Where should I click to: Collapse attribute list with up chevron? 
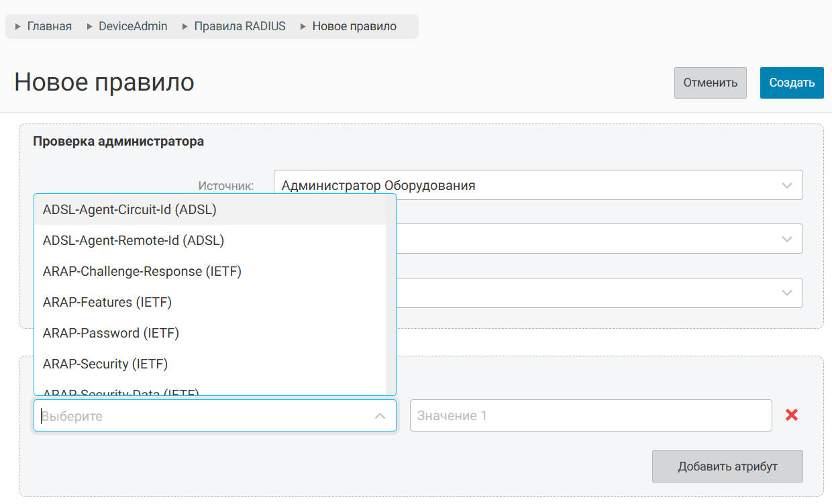click(380, 416)
